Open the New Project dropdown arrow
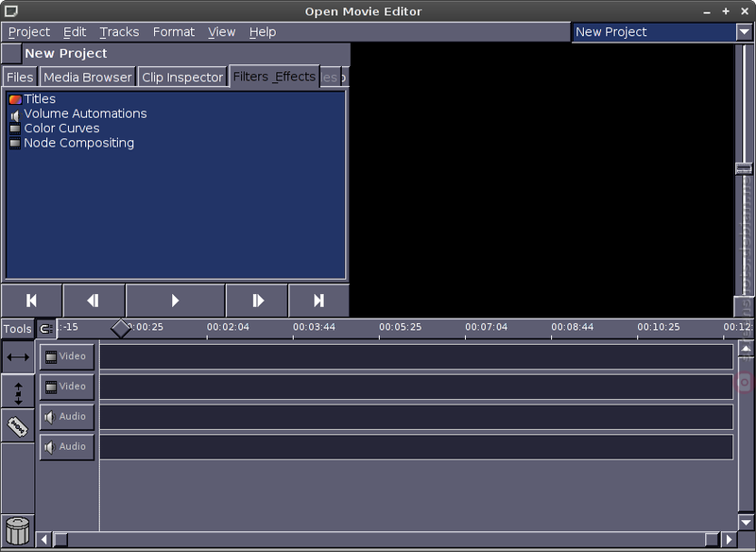Viewport: 756px width, 552px height. click(x=744, y=32)
